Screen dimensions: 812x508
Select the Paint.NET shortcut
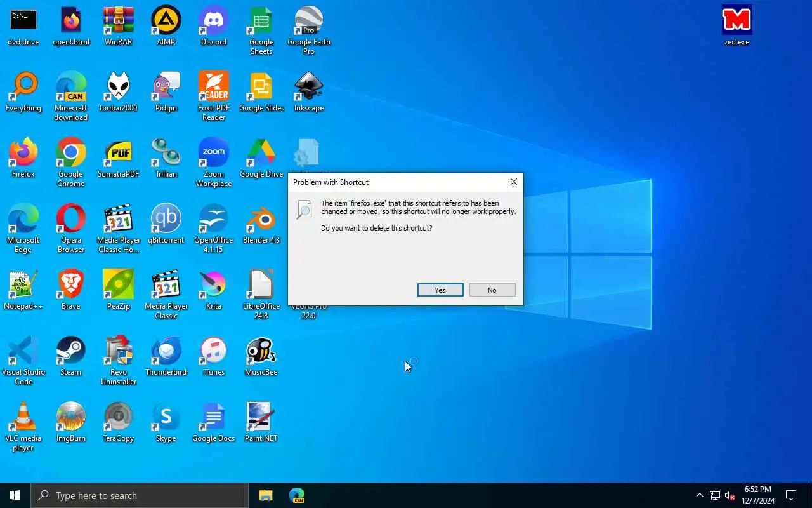pyautogui.click(x=261, y=423)
